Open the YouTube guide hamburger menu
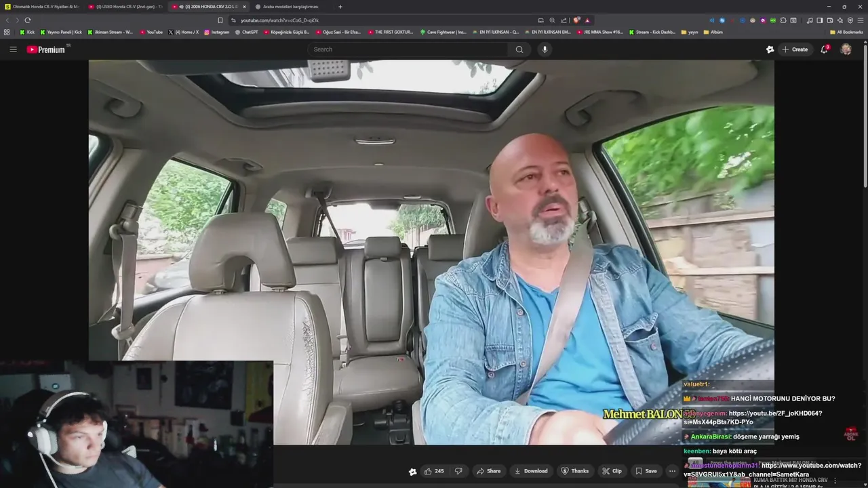868x488 pixels. click(x=13, y=49)
